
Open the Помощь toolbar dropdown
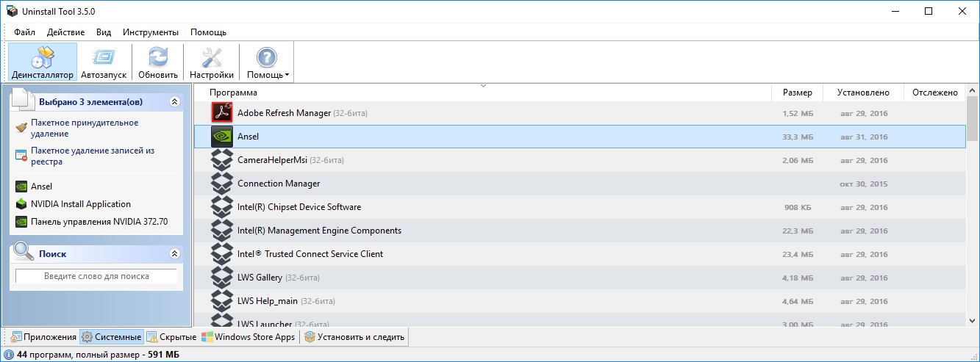(268, 62)
